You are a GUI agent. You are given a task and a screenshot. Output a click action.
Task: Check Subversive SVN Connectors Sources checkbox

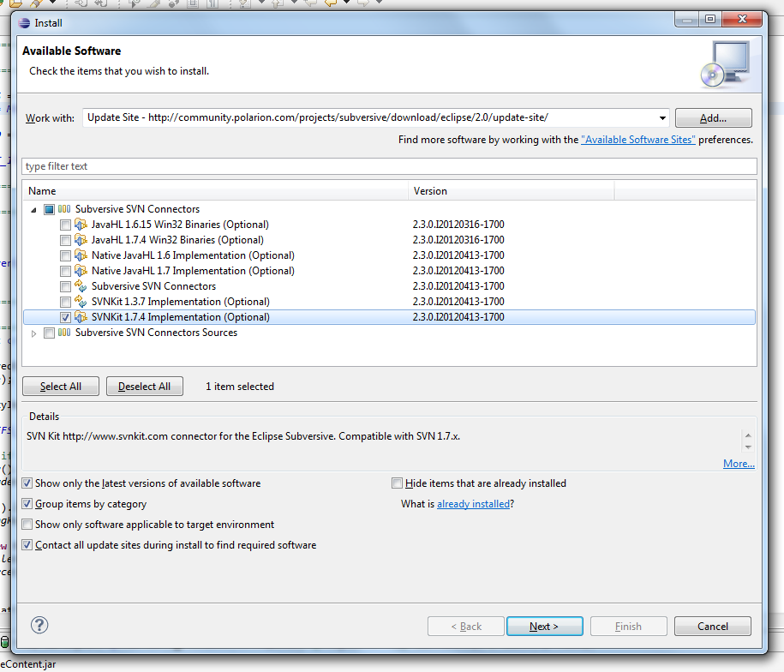pos(49,333)
